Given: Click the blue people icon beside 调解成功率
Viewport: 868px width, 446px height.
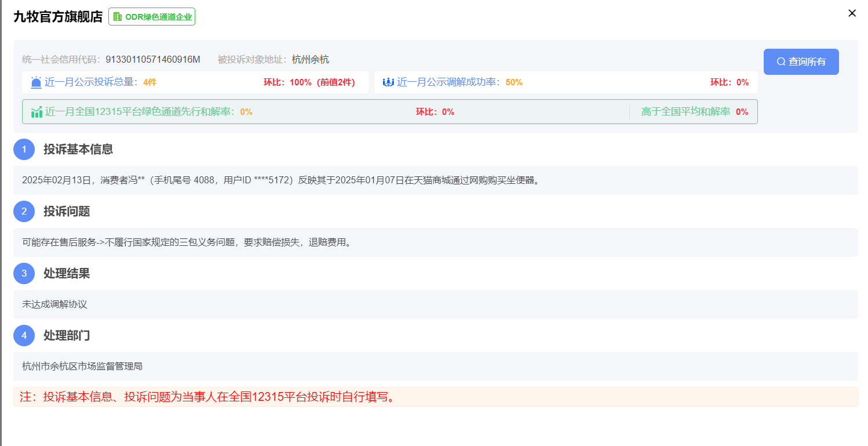Looking at the screenshot, I should [387, 82].
